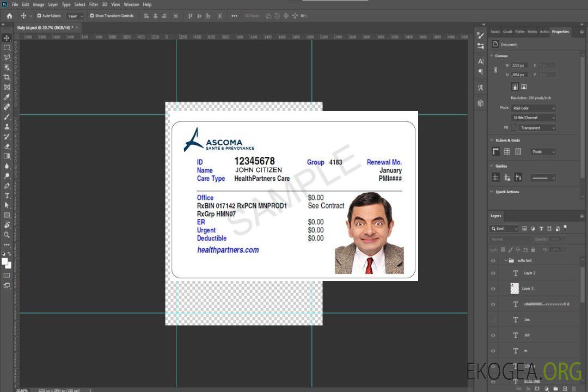This screenshot has height=392, width=588.
Task: Select the Lasso tool
Action: point(7,57)
